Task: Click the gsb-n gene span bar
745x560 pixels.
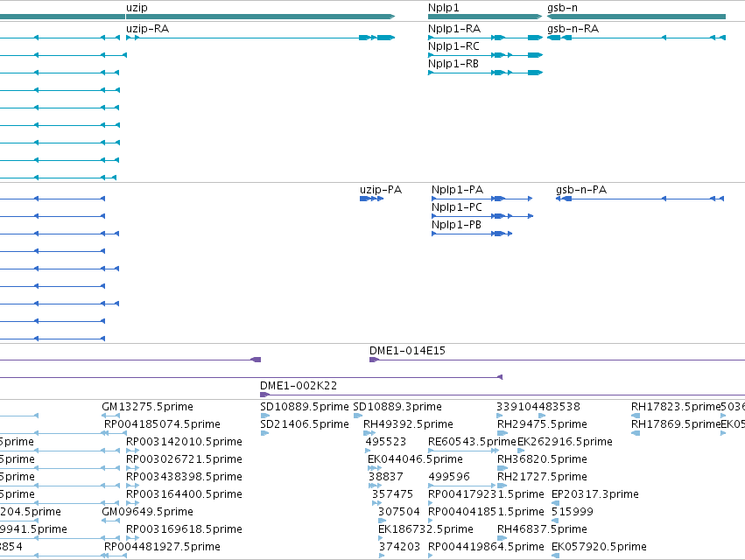Action: click(636, 17)
